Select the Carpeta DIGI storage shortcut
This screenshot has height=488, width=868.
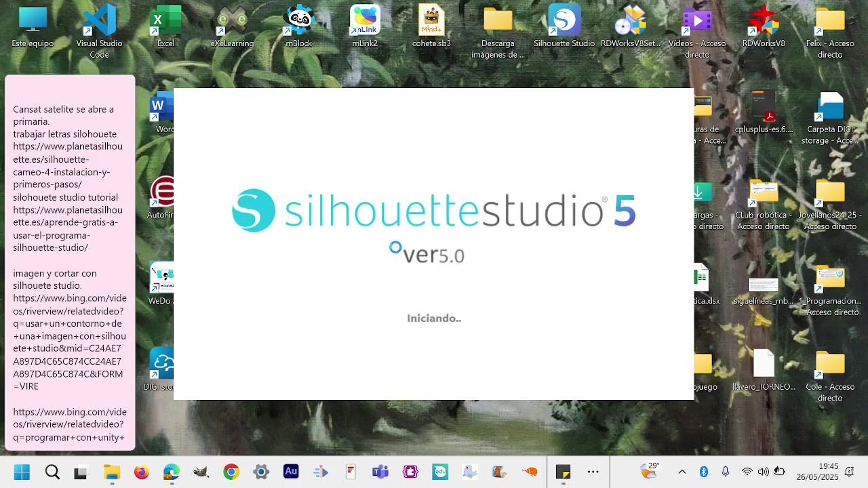click(x=830, y=118)
